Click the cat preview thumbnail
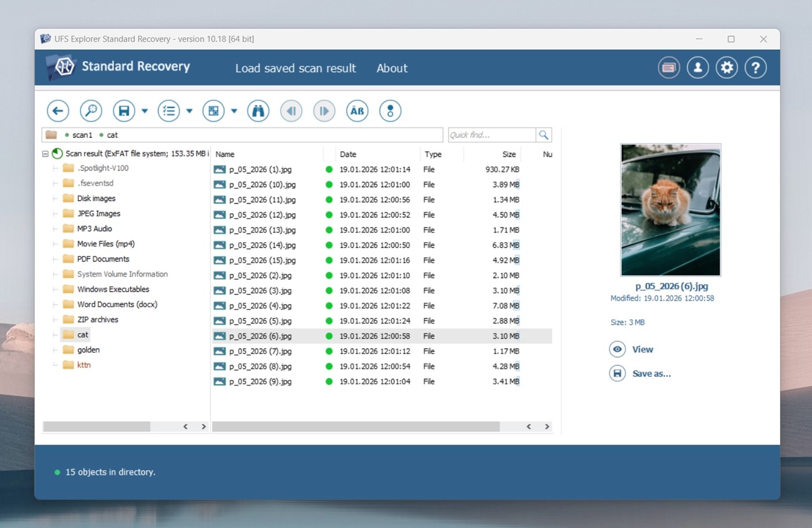 [x=670, y=209]
